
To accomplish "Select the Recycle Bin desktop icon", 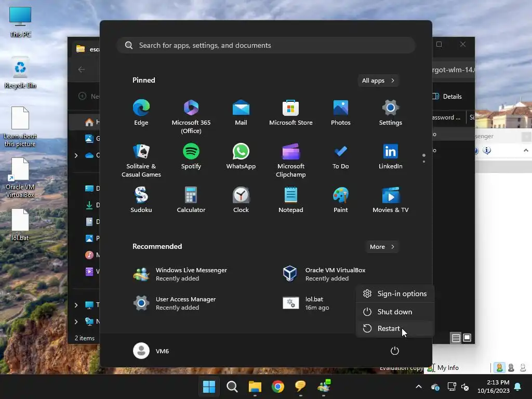I will [20, 73].
